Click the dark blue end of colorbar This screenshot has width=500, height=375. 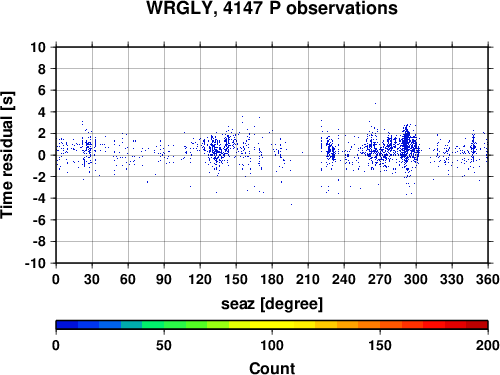click(x=67, y=325)
